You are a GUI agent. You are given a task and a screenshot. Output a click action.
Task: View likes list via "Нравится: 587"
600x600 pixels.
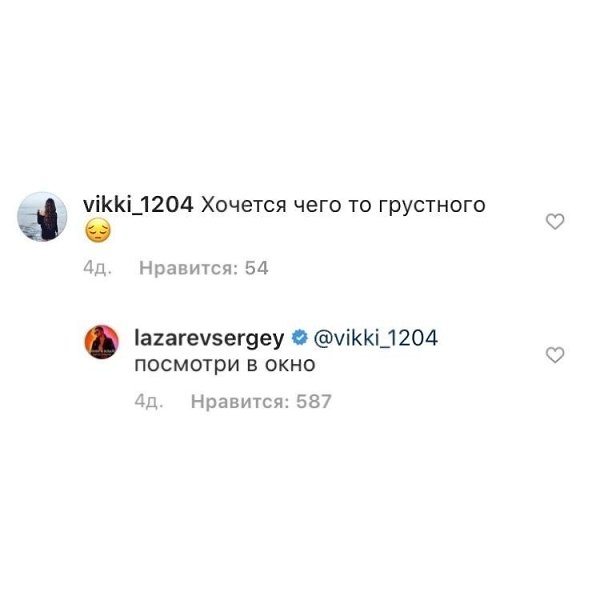tap(261, 401)
